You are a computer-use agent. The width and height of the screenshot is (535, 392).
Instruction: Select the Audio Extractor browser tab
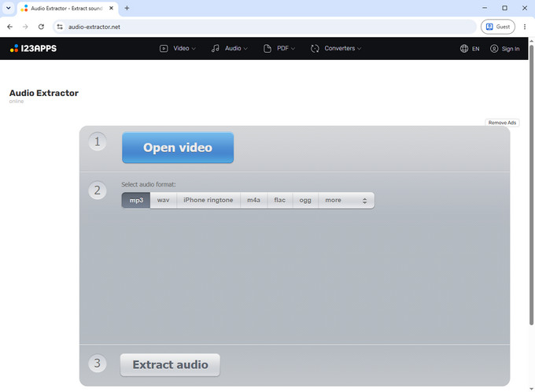pyautogui.click(x=67, y=9)
